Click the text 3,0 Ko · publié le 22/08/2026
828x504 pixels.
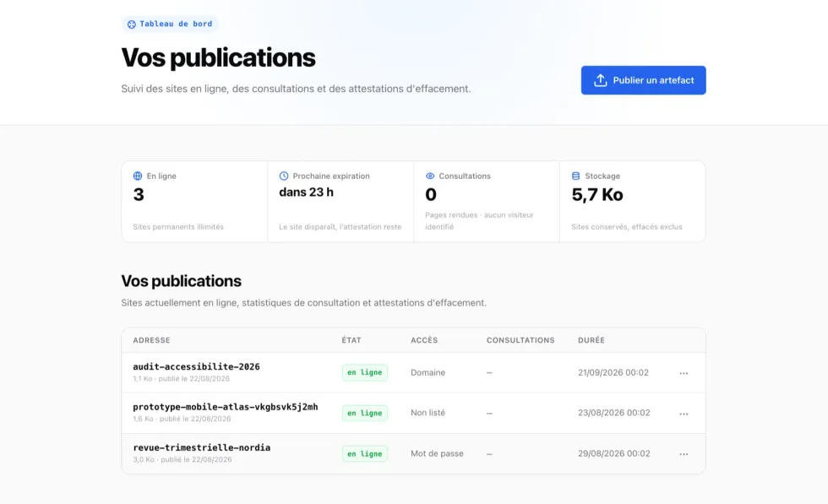pos(182,459)
